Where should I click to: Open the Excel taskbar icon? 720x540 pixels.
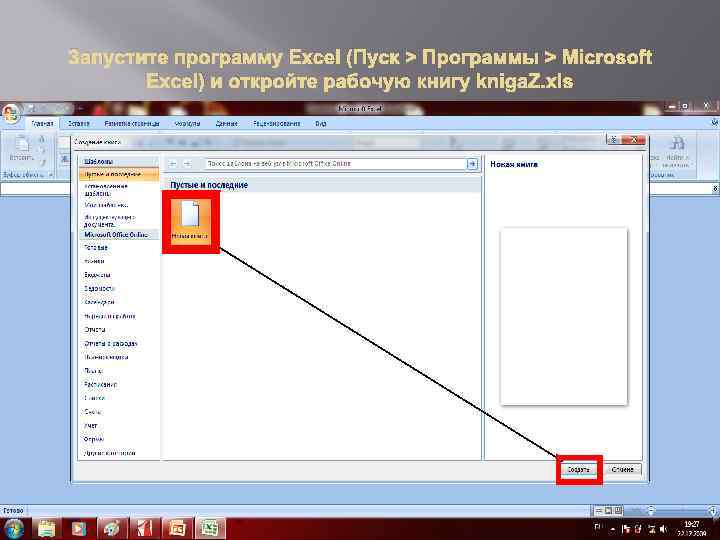pos(210,529)
